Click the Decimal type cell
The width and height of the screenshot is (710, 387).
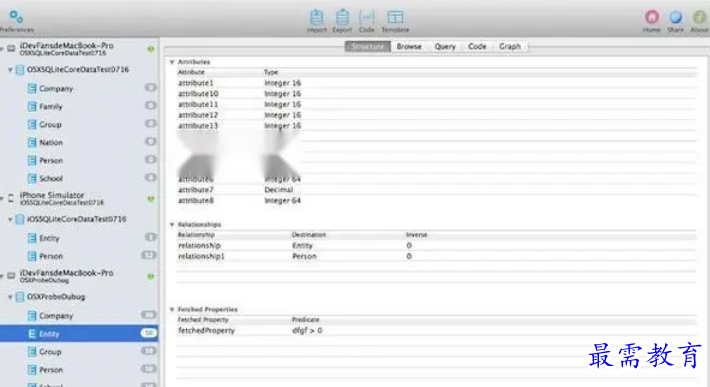(x=278, y=190)
